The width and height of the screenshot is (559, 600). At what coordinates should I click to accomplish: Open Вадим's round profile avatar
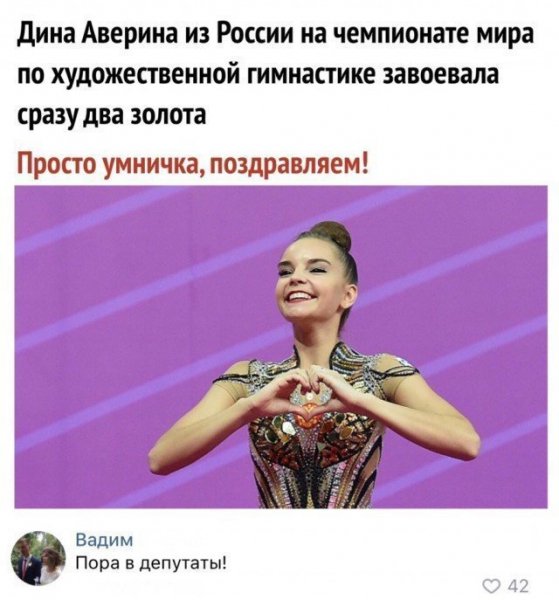(x=38, y=558)
